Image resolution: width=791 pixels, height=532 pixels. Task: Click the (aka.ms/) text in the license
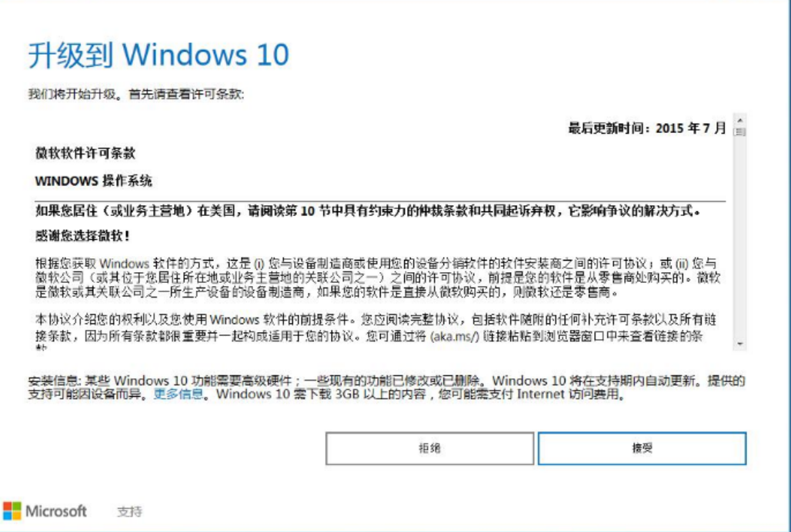point(454,336)
